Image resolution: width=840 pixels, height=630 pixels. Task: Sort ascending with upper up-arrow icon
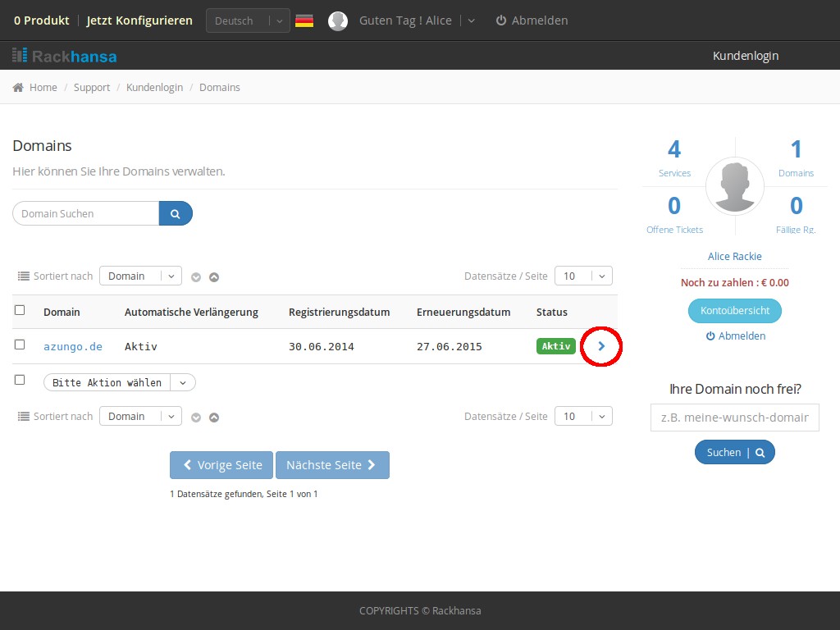pos(214,277)
